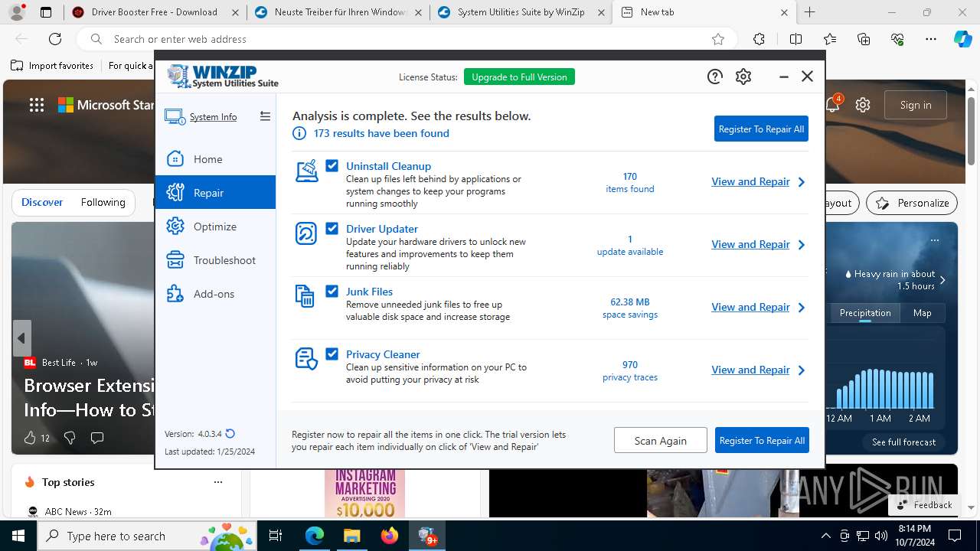Uncheck the Uninstall Cleanup checkbox
The height and width of the screenshot is (551, 980).
332,165
